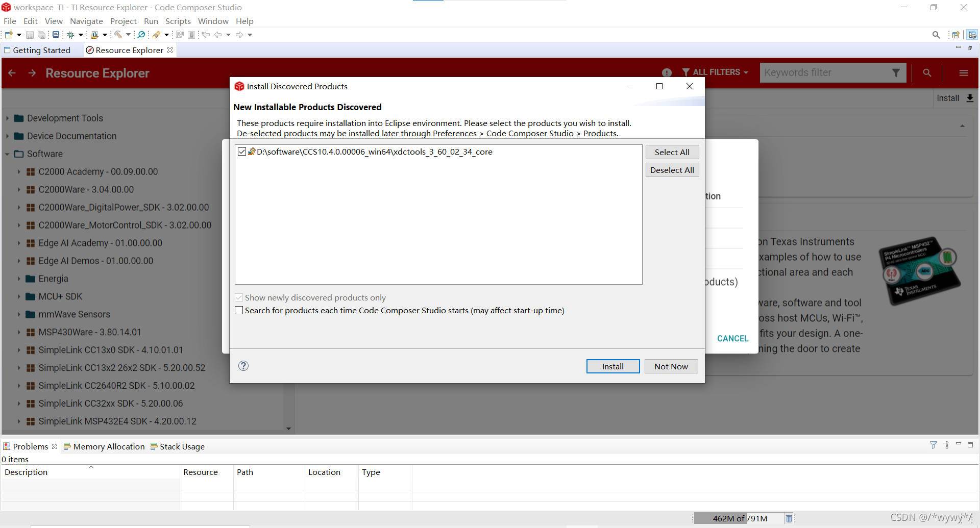This screenshot has width=980, height=528.
Task: Select MSP430Ware - 3.80.14.01 tree item
Action: click(x=90, y=332)
